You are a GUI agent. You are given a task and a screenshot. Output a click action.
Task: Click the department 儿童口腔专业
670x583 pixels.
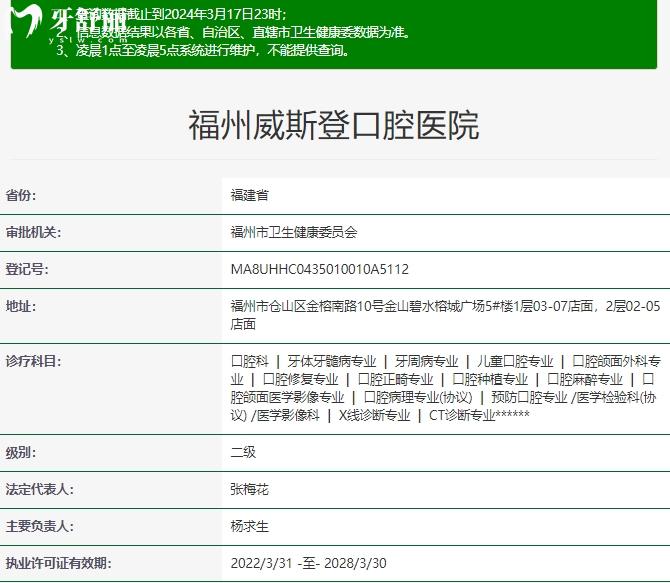[515, 361]
